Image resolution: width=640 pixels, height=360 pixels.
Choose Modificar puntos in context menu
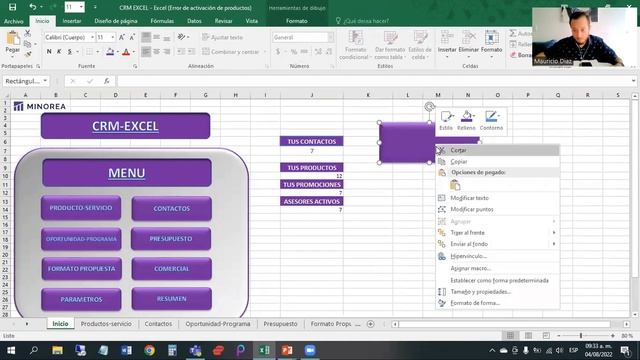point(498,209)
